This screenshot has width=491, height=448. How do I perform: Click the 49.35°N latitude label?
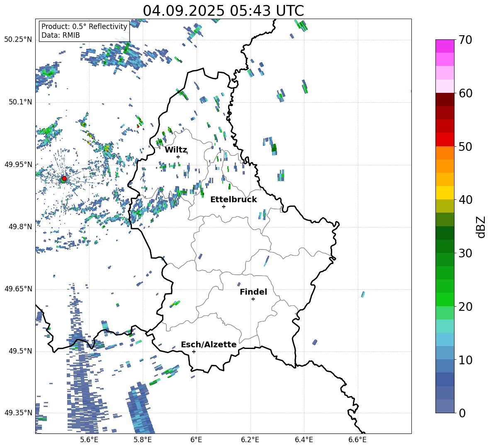pyautogui.click(x=18, y=413)
